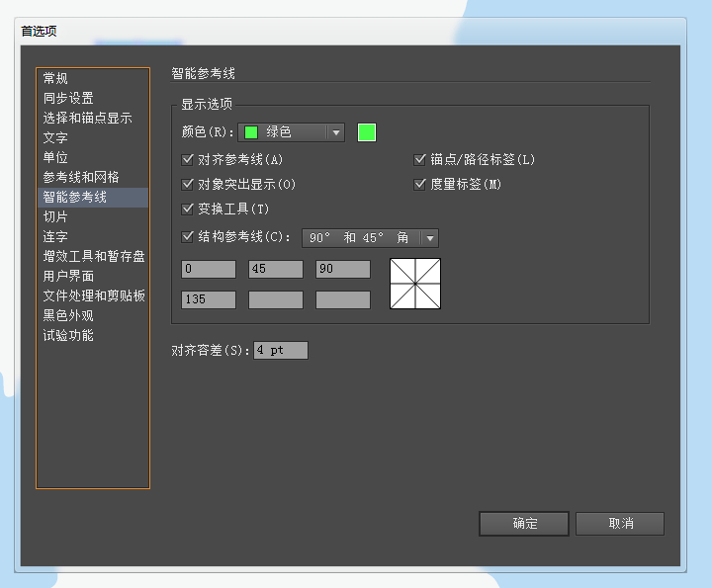Select 参考线和网格 in the list
This screenshot has width=712, height=588.
pos(93,177)
